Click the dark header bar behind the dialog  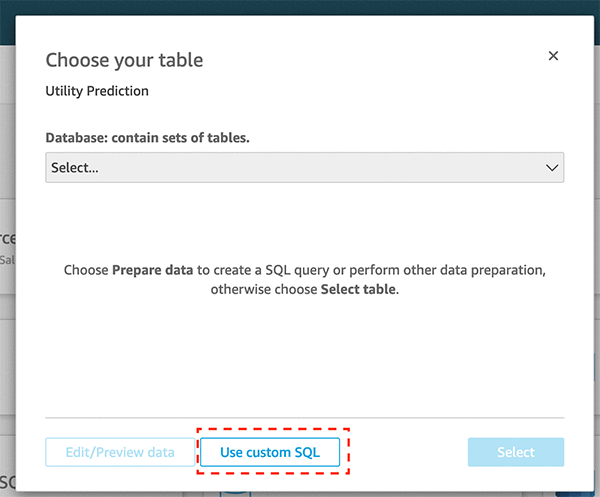(300, 7)
